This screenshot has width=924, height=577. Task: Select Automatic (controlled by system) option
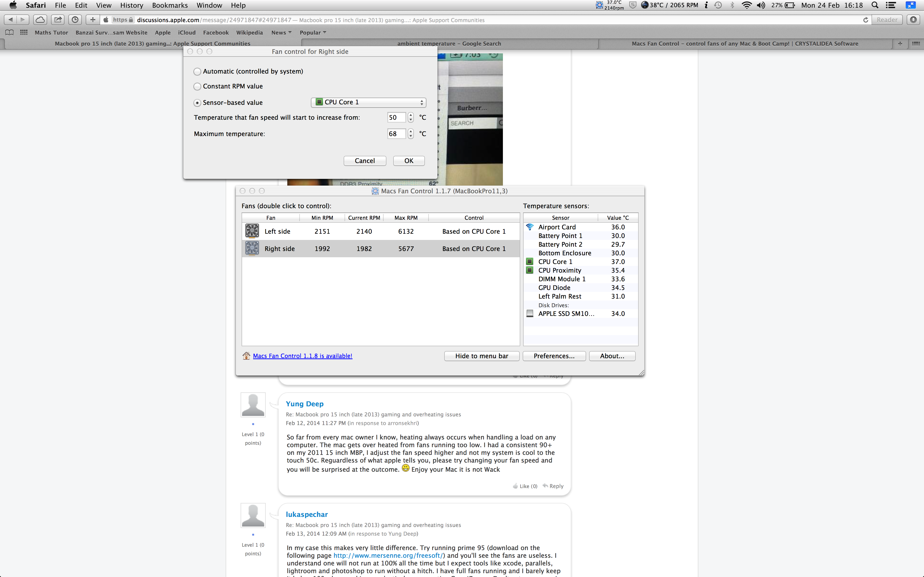click(197, 72)
